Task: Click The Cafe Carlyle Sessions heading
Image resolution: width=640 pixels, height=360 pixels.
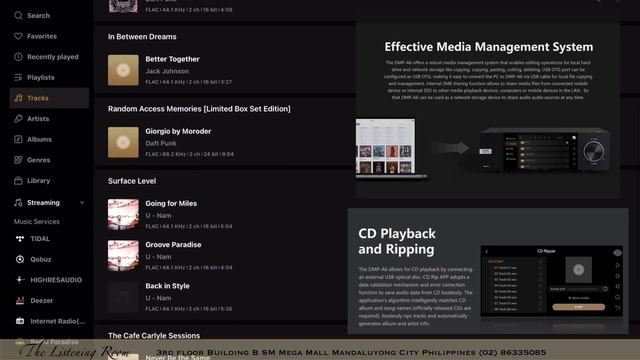Action: [154, 336]
